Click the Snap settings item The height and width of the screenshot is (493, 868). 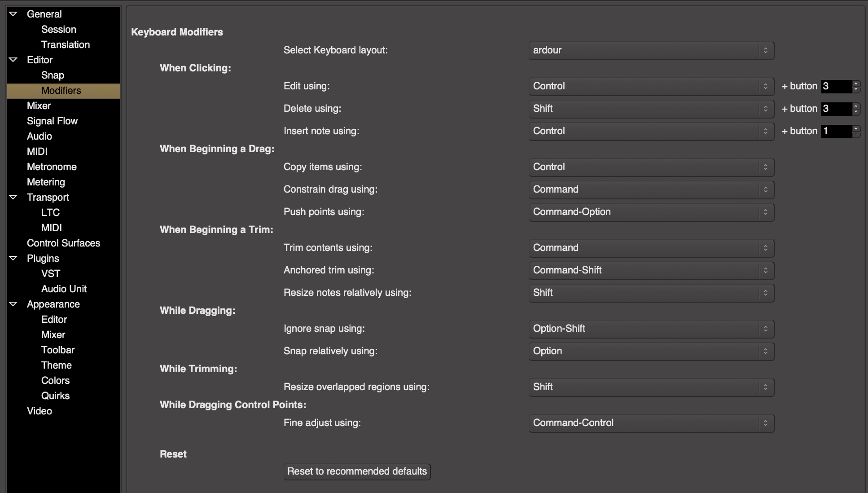53,75
